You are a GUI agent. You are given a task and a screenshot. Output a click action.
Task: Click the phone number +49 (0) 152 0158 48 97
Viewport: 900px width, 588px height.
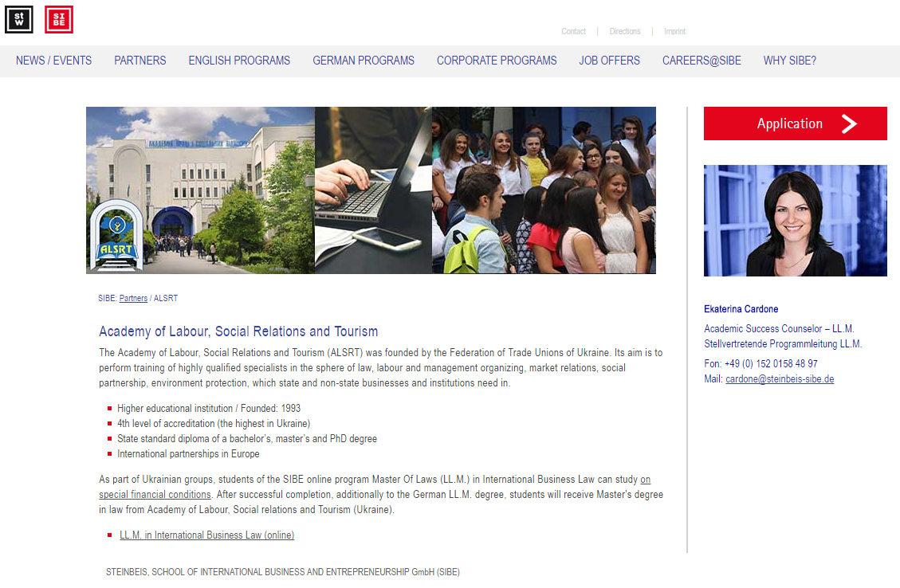click(771, 363)
